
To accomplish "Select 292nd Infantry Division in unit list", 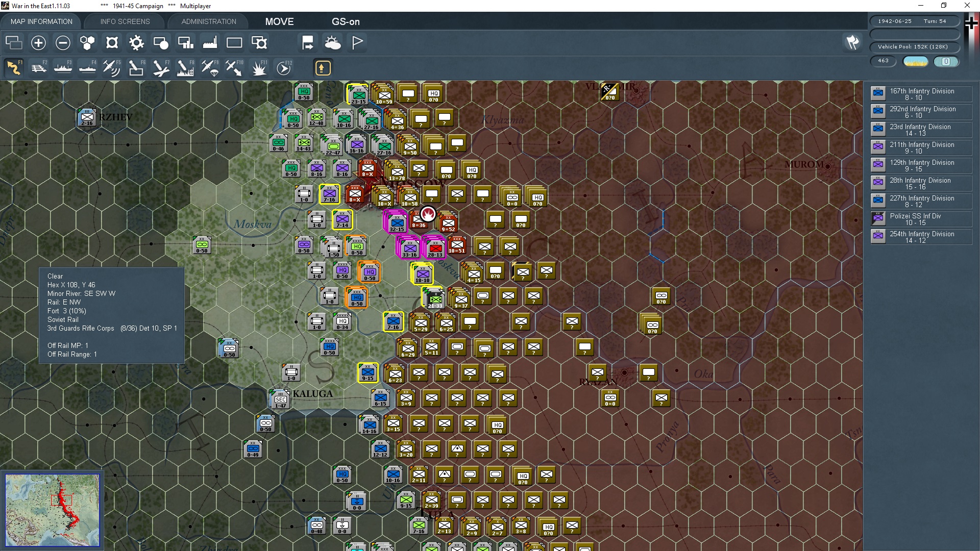I will [921, 112].
